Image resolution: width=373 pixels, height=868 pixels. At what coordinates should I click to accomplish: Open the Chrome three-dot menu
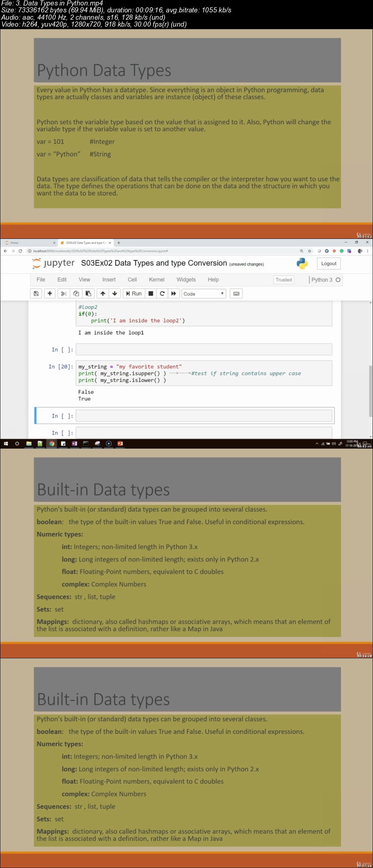click(368, 251)
